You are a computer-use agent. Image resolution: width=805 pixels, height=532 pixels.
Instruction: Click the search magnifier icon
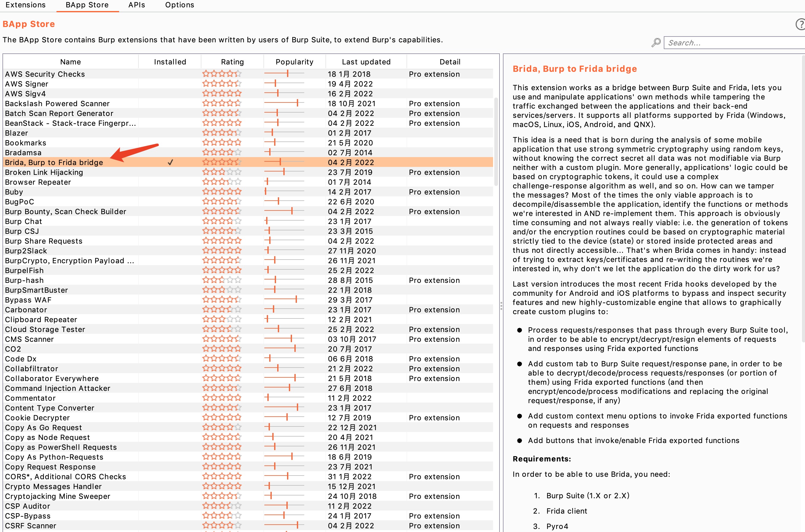[656, 43]
